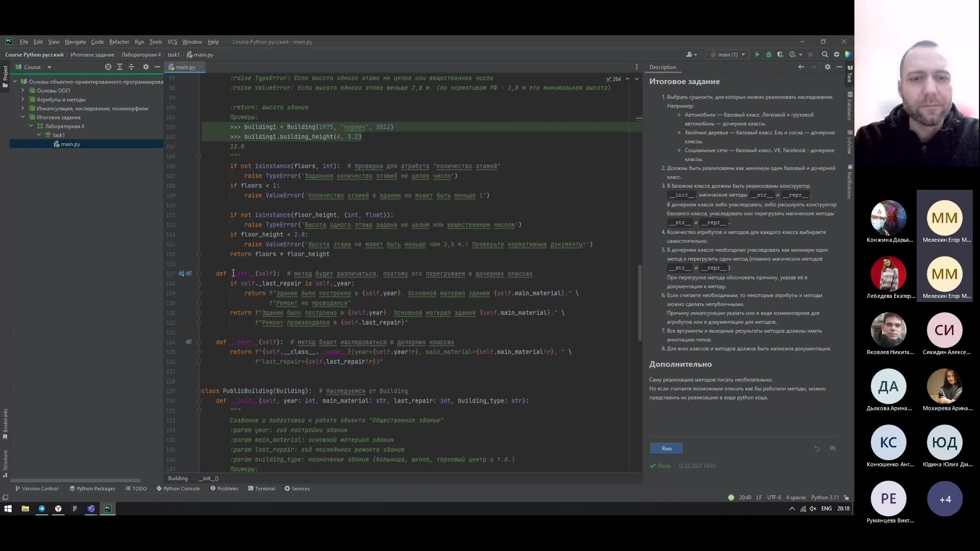Open the Python Console tab

[178, 489]
